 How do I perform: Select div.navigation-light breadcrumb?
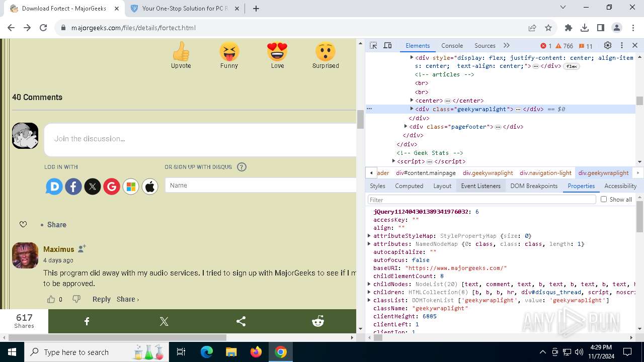click(x=545, y=173)
